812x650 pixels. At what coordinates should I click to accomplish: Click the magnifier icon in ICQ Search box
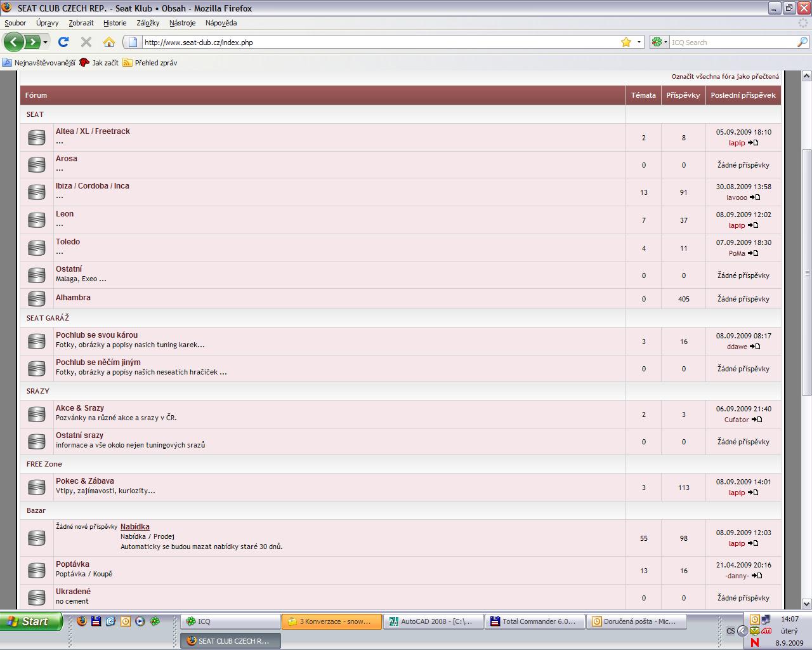click(x=802, y=42)
